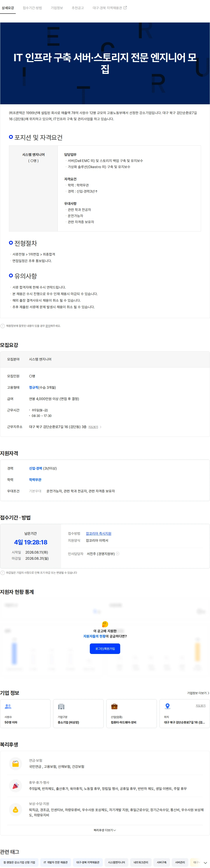The image size is (210, 868).
Task: Click 연봉 4,000만원 이상 salary text
Action: tap(54, 399)
